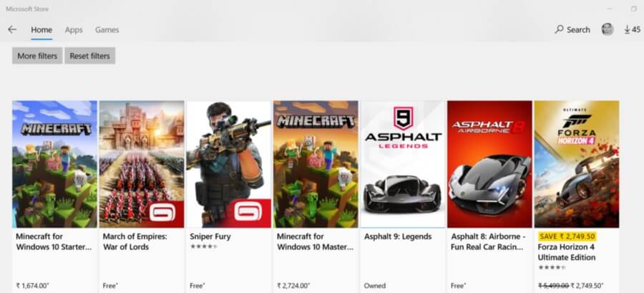Open Sniper Fury game thumbnail
The image size is (644, 293).
tap(229, 164)
